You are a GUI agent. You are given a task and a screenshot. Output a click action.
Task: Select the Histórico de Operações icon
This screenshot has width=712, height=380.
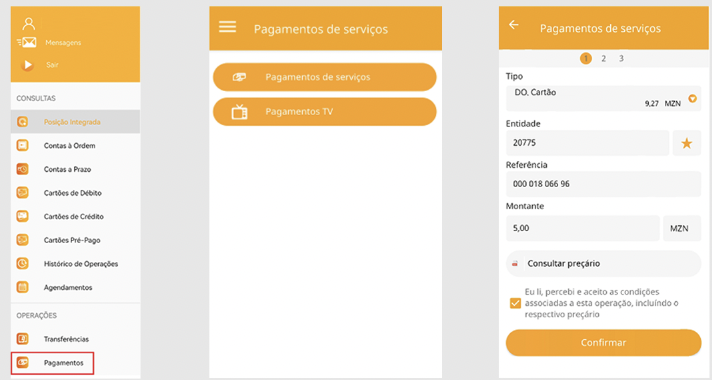pos(22,263)
